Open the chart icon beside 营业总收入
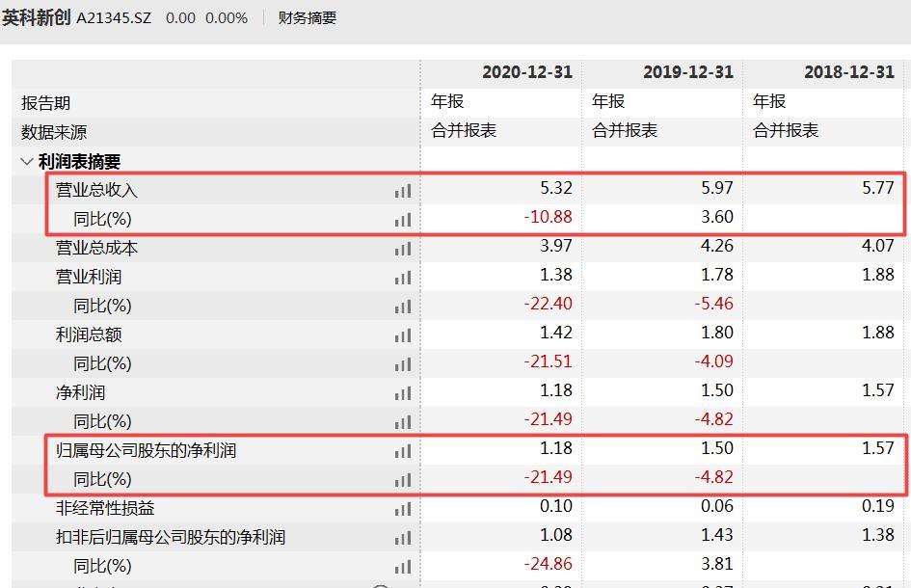The width and height of the screenshot is (911, 588). pyautogui.click(x=403, y=191)
